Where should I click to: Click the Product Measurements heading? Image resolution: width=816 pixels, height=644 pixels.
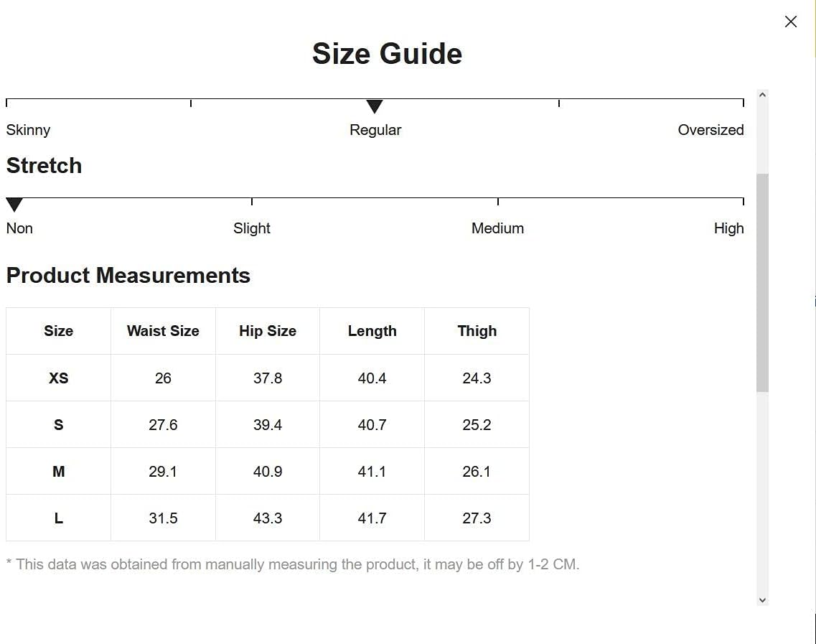128,276
